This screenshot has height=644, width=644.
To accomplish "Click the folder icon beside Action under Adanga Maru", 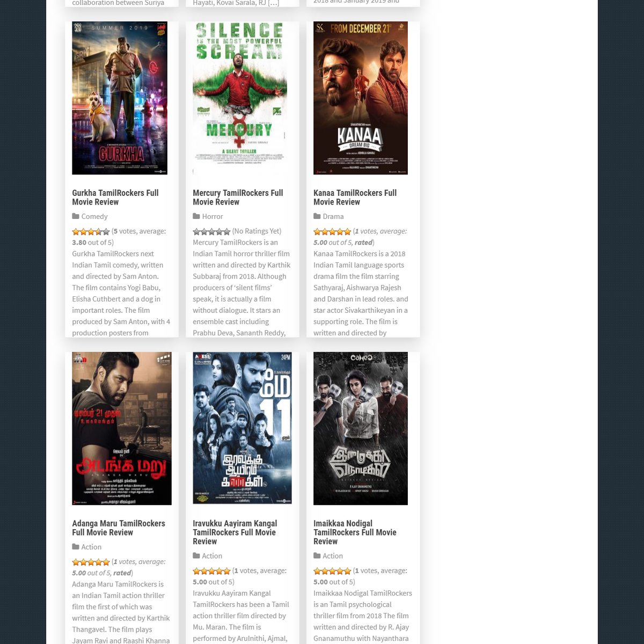I will pyautogui.click(x=76, y=547).
